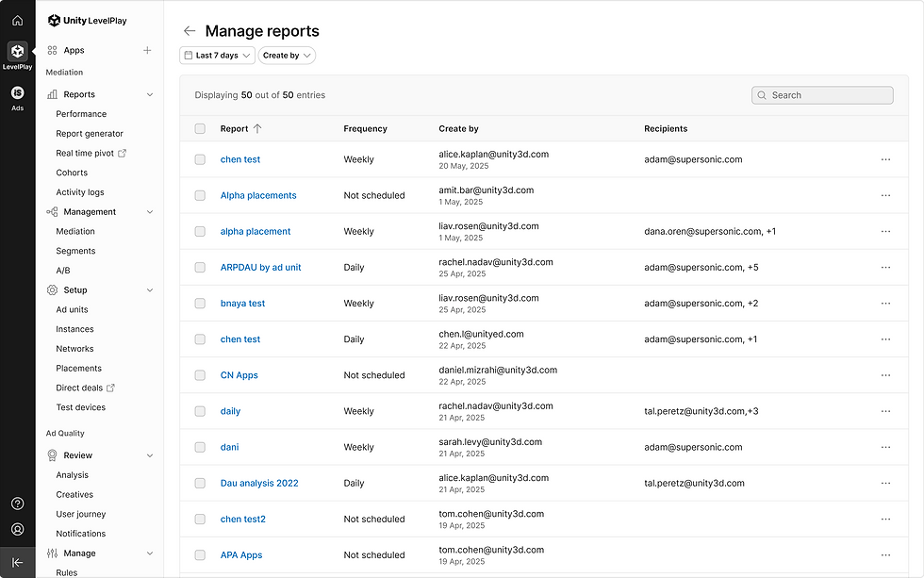Switch to the Ads product icon

click(x=18, y=92)
